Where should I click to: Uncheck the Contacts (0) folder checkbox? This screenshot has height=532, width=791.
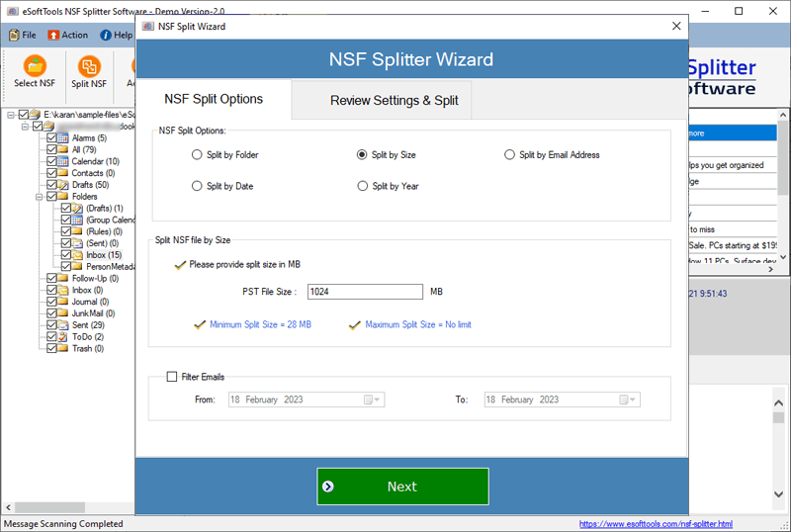(51, 173)
